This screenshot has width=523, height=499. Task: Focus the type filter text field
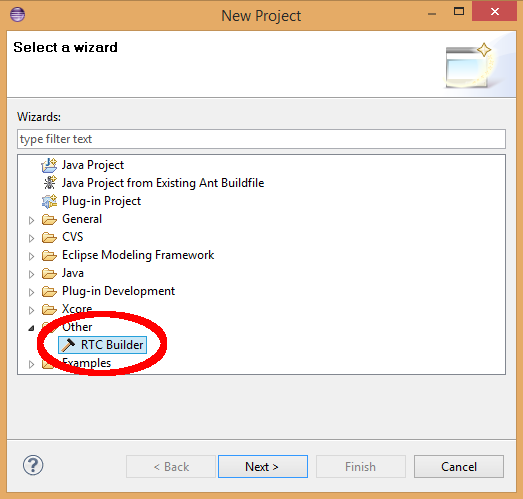261,139
